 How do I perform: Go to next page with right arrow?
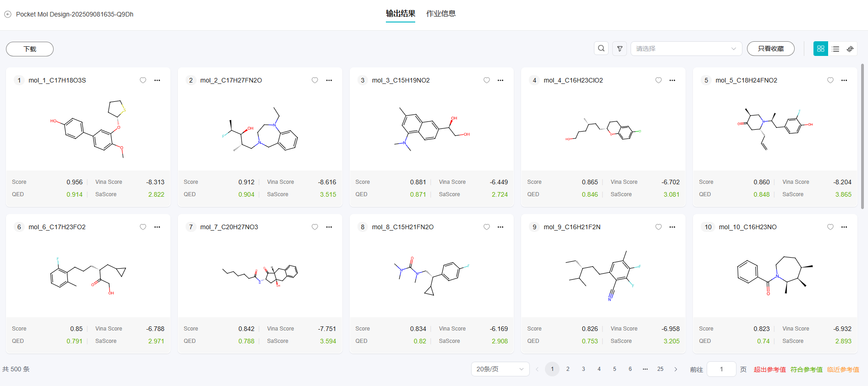676,369
